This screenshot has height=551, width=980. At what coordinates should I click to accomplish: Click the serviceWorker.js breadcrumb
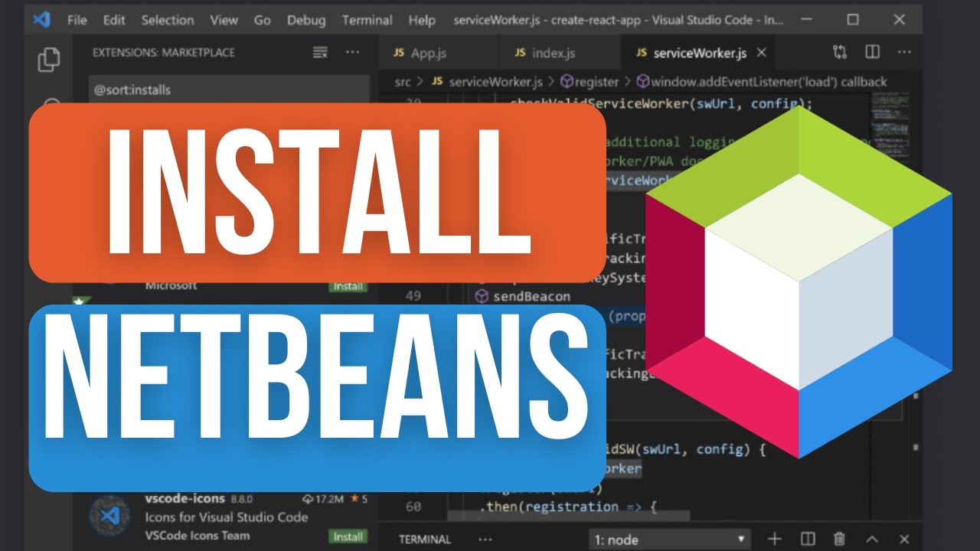coord(495,82)
